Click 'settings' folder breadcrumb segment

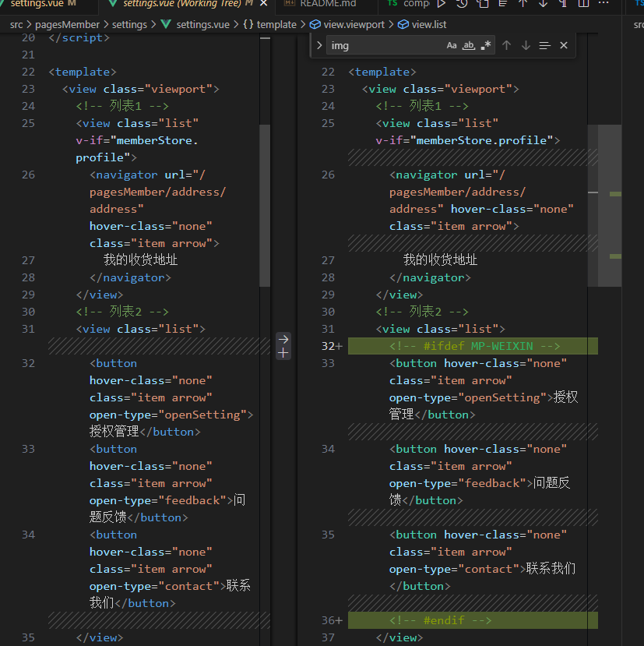coord(129,25)
